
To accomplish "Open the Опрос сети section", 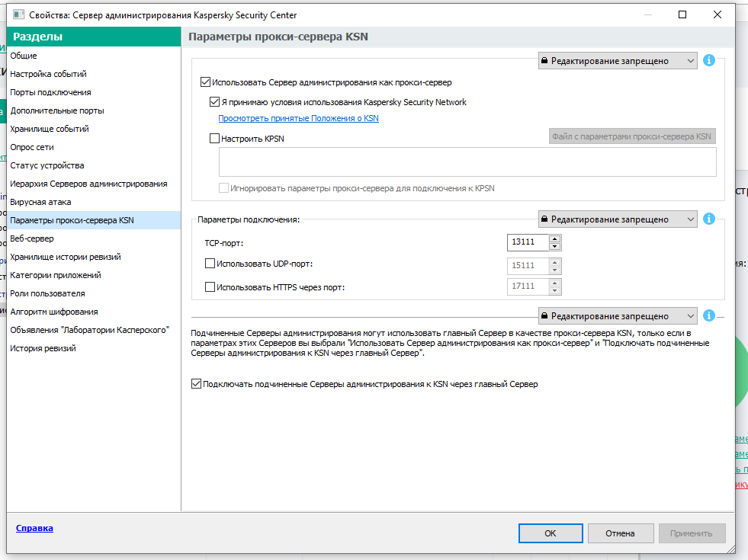I will point(94,147).
